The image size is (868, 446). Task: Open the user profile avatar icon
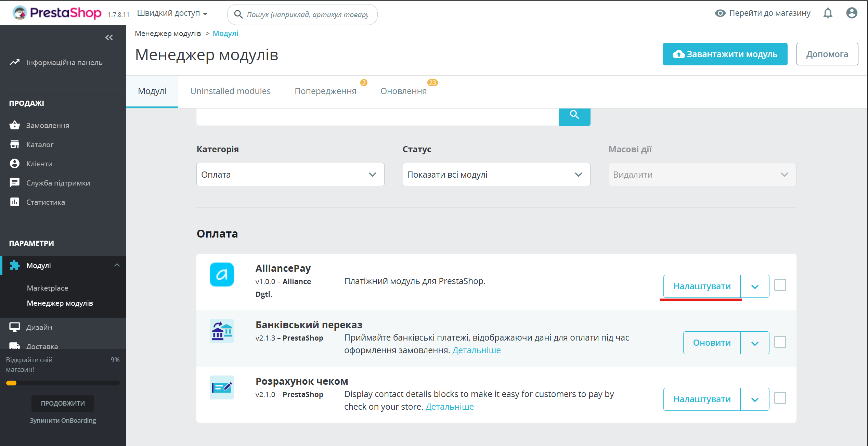tap(852, 13)
